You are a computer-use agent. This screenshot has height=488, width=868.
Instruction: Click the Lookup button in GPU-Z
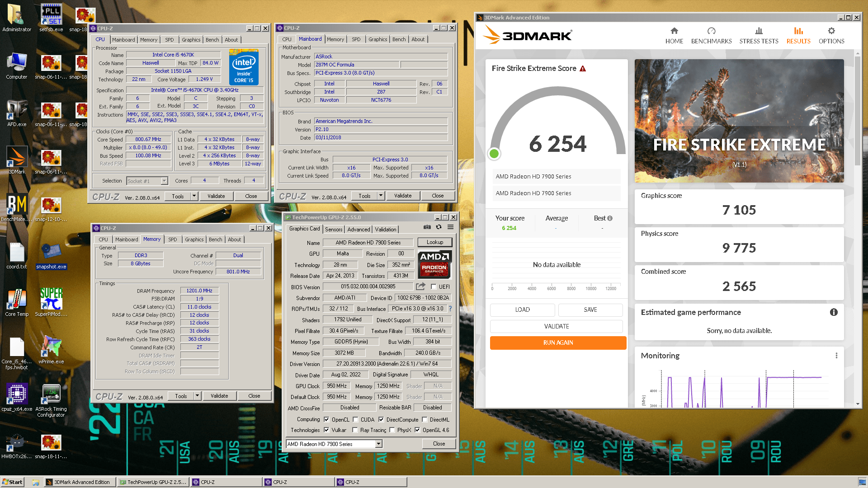[435, 242]
